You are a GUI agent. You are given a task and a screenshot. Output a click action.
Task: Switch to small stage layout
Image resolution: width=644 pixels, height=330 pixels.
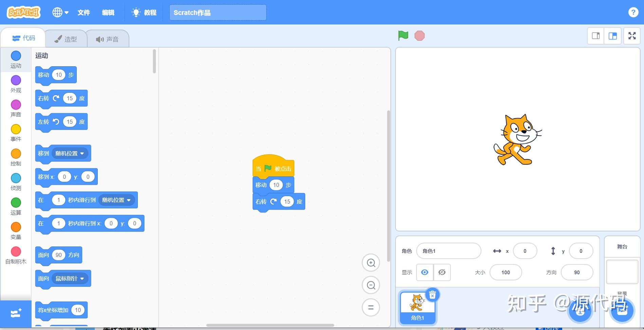596,36
